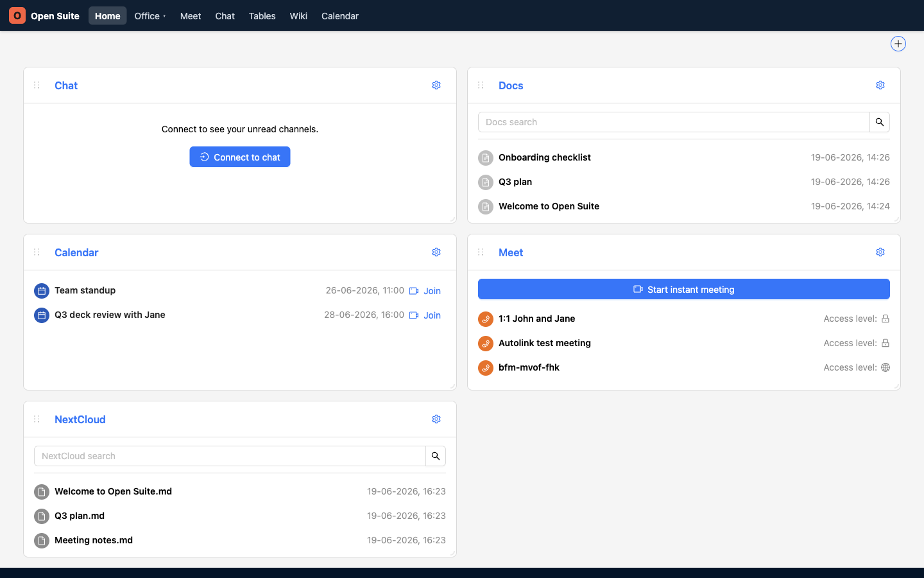Open the Autolink test meeting room
This screenshot has width=924, height=578.
click(x=545, y=343)
